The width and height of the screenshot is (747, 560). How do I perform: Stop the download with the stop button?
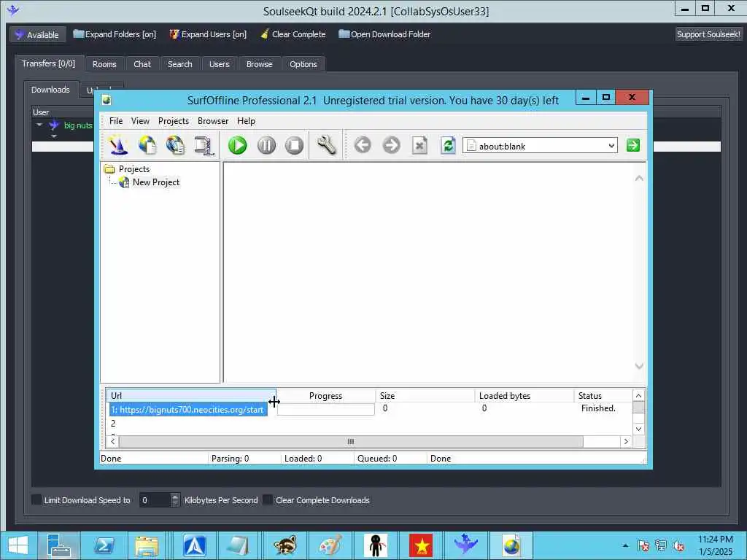click(295, 145)
